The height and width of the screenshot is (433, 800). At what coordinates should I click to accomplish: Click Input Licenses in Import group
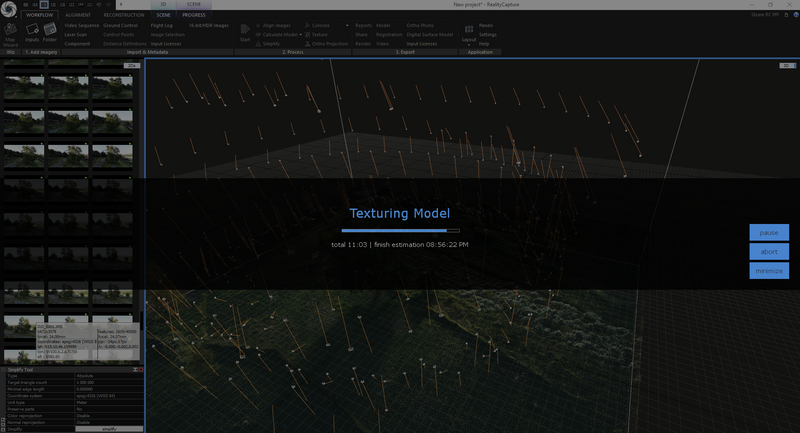coord(166,44)
